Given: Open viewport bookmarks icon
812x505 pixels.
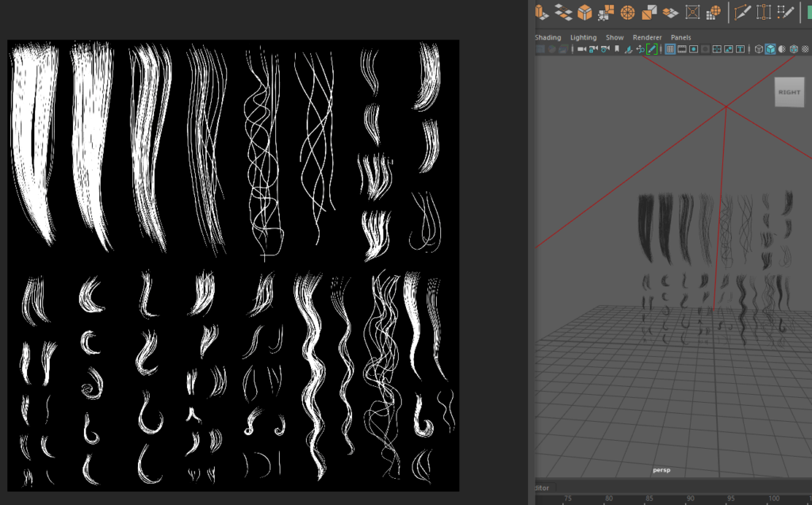Looking at the screenshot, I should pyautogui.click(x=617, y=48).
